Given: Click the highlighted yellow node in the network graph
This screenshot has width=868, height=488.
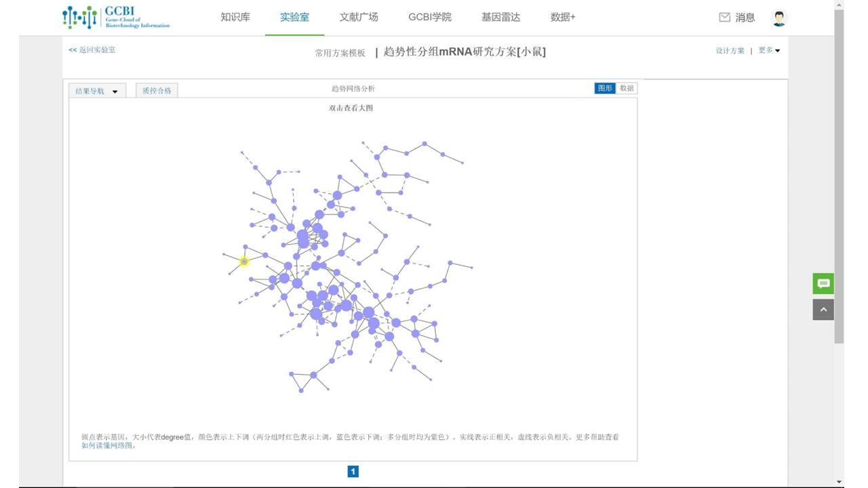Looking at the screenshot, I should tap(244, 262).
